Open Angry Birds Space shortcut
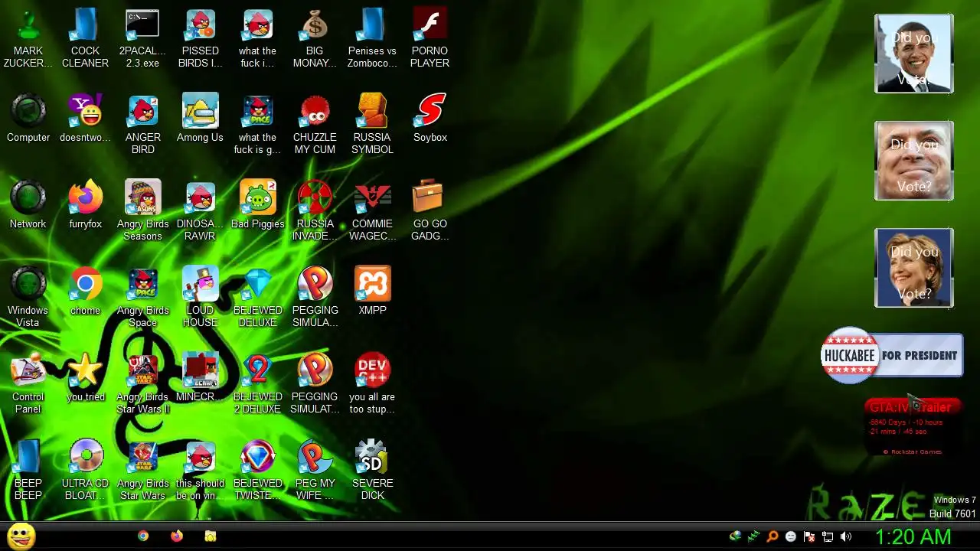 143,298
